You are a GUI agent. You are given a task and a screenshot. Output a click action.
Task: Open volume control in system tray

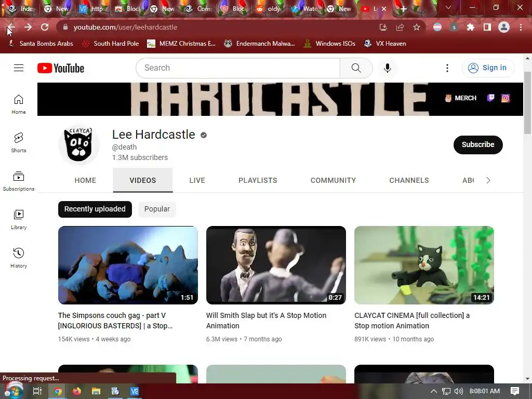[x=458, y=391]
